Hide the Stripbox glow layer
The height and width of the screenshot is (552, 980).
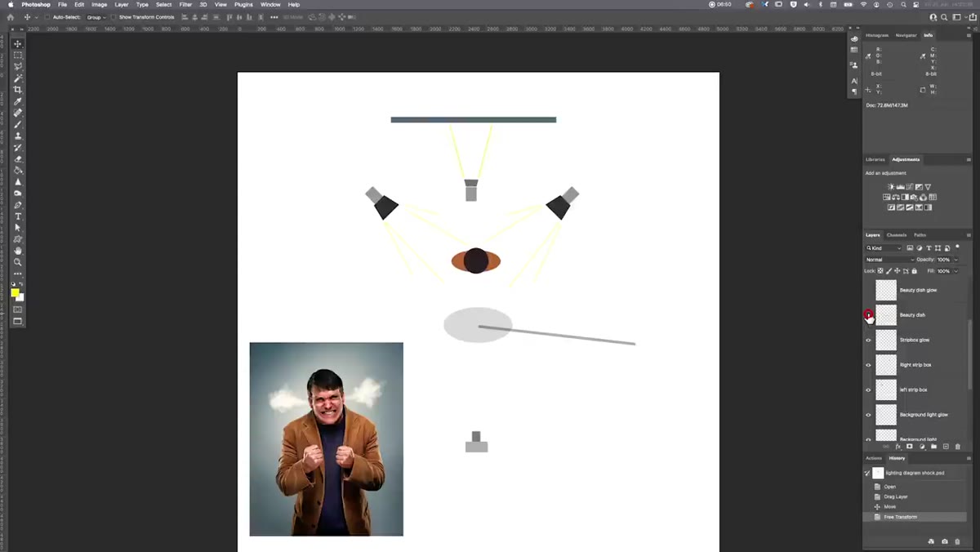tap(868, 340)
